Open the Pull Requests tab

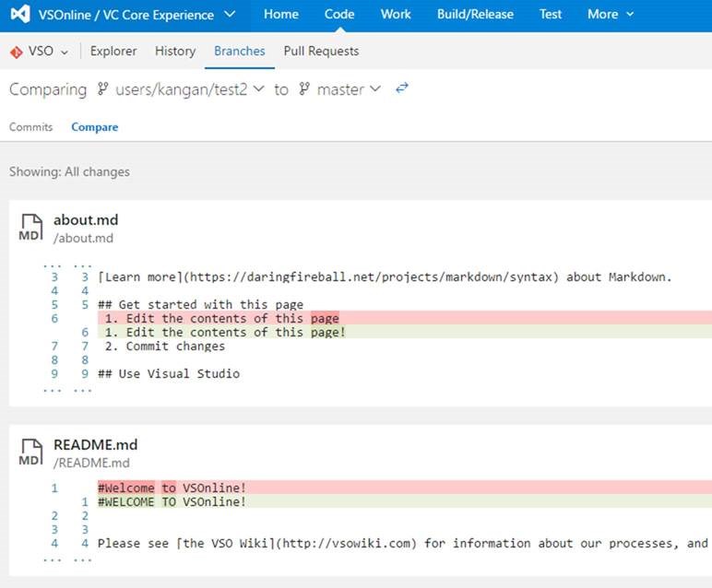pyautogui.click(x=321, y=51)
